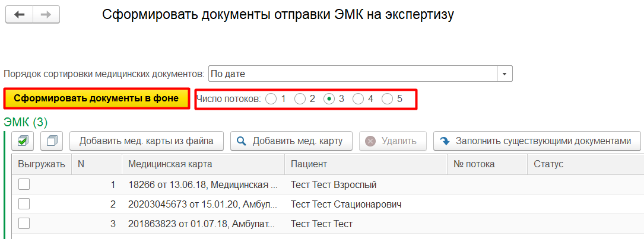Select 2 threads radio button

click(x=300, y=99)
